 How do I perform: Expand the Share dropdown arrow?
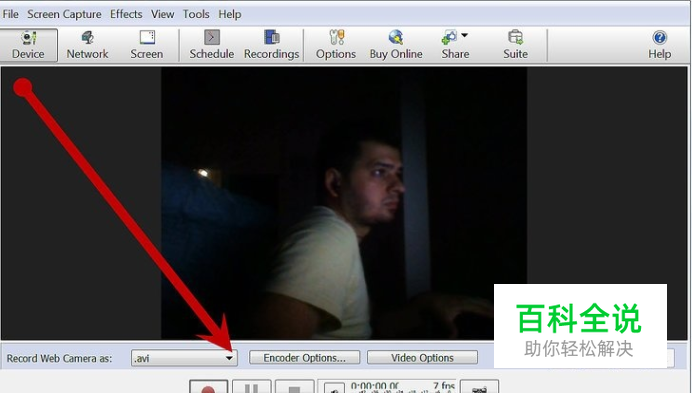click(x=464, y=35)
